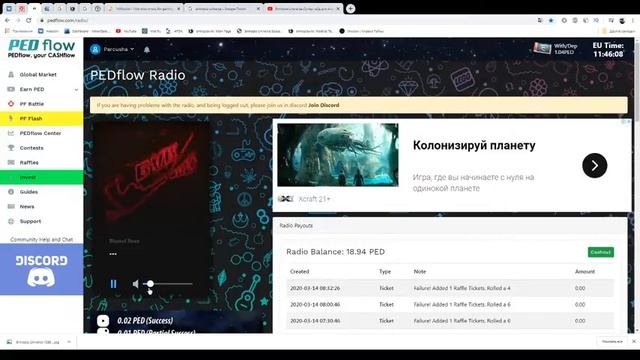The image size is (640, 360).
Task: Bookmark page with star icon
Action: pyautogui.click(x=551, y=20)
